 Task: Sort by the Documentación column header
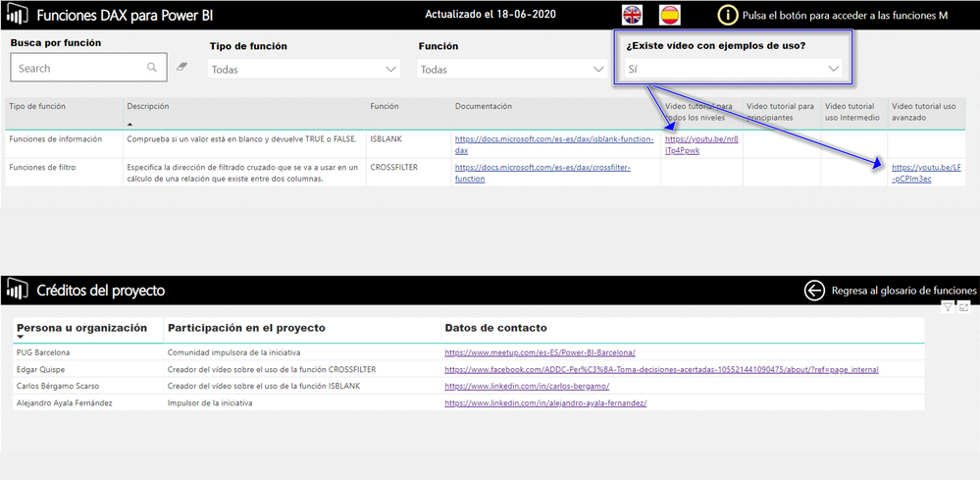click(x=483, y=106)
